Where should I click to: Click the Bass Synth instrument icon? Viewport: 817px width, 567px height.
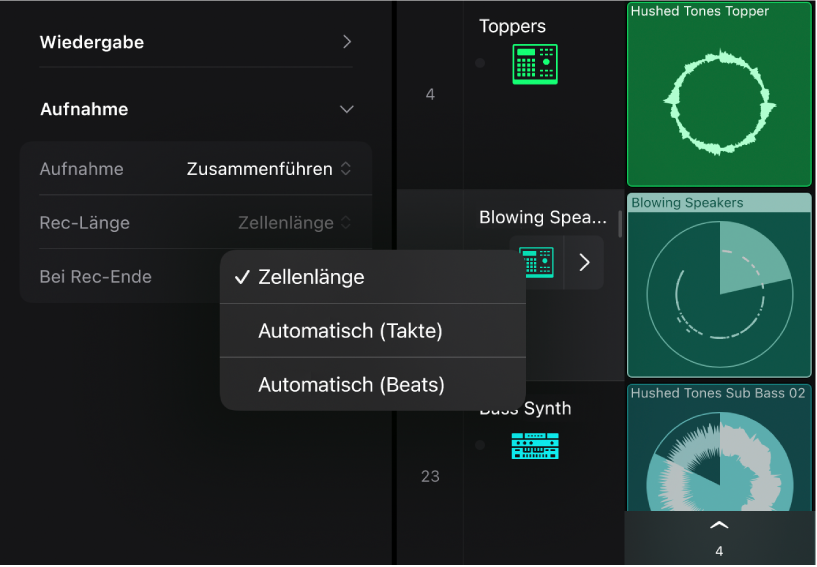pyautogui.click(x=535, y=445)
